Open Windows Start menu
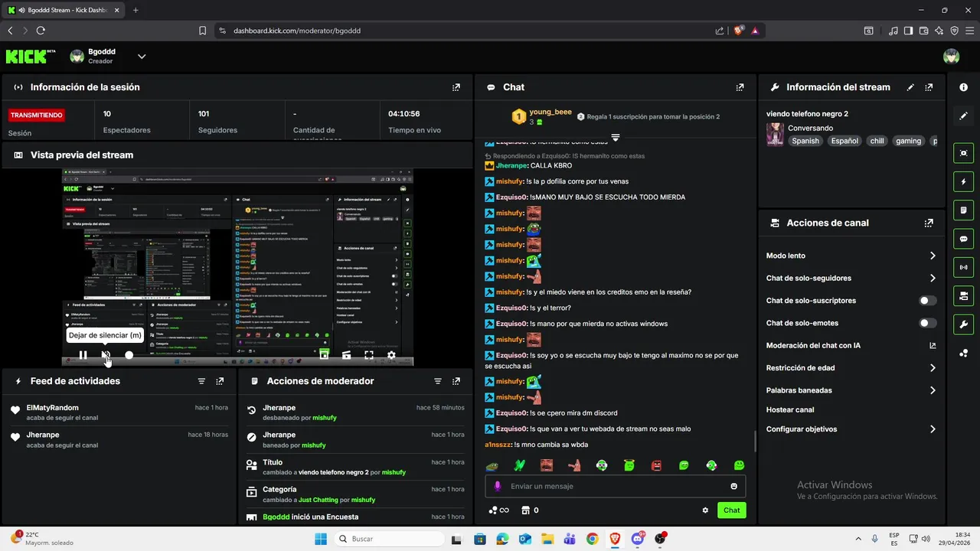 pyautogui.click(x=321, y=539)
